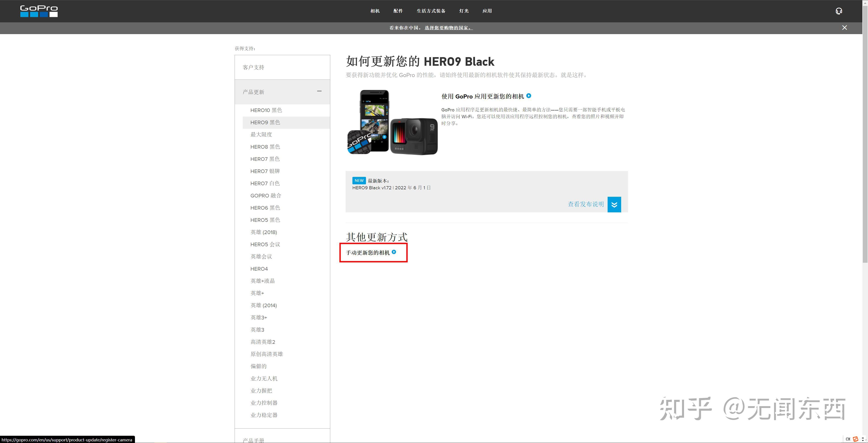
Task: Open the 相机 menu
Action: (375, 11)
